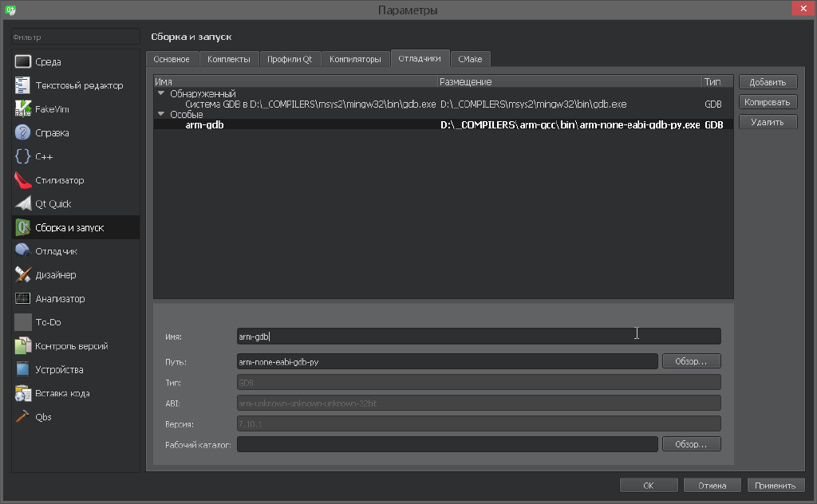Select the Стилизатор red shoe icon
Image resolution: width=817 pixels, height=504 pixels.
tap(22, 180)
